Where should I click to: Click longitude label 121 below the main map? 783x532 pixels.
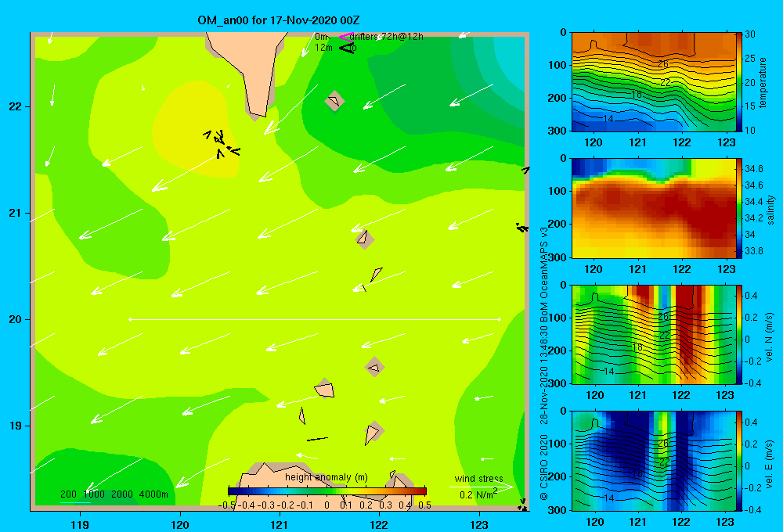(280, 524)
